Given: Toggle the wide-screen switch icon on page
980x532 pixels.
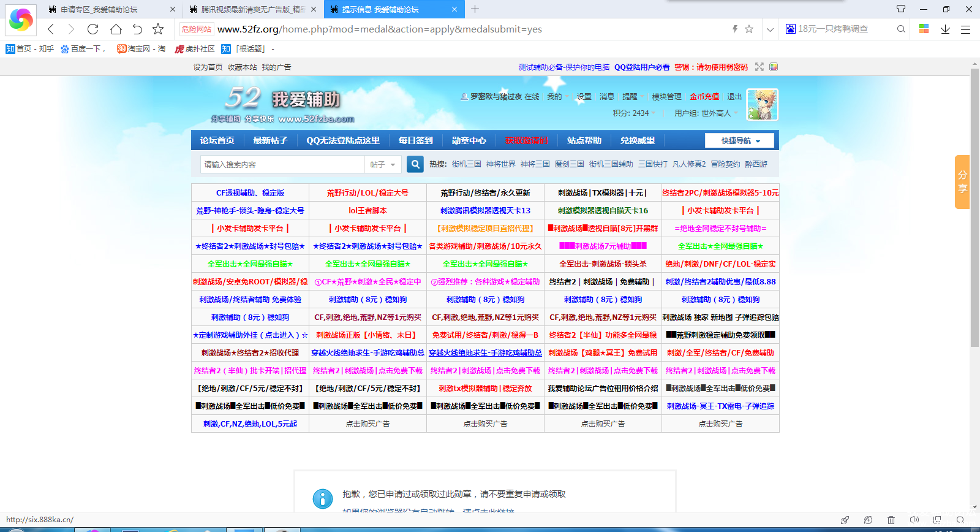Looking at the screenshot, I should pyautogui.click(x=759, y=67).
